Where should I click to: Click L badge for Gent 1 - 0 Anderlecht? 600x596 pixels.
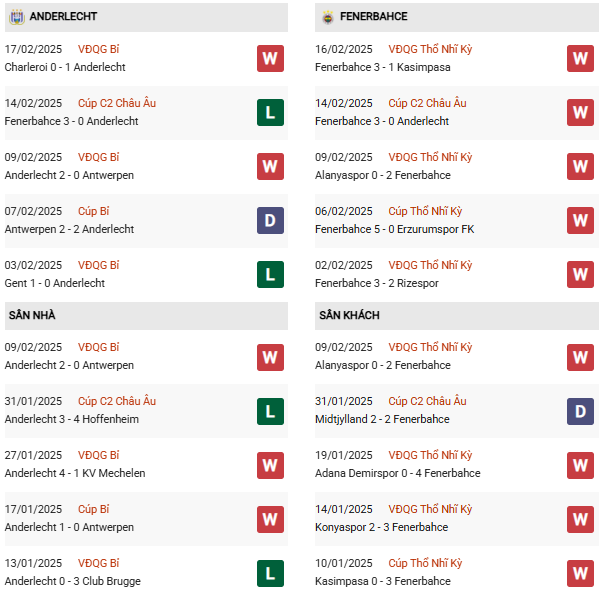[270, 274]
